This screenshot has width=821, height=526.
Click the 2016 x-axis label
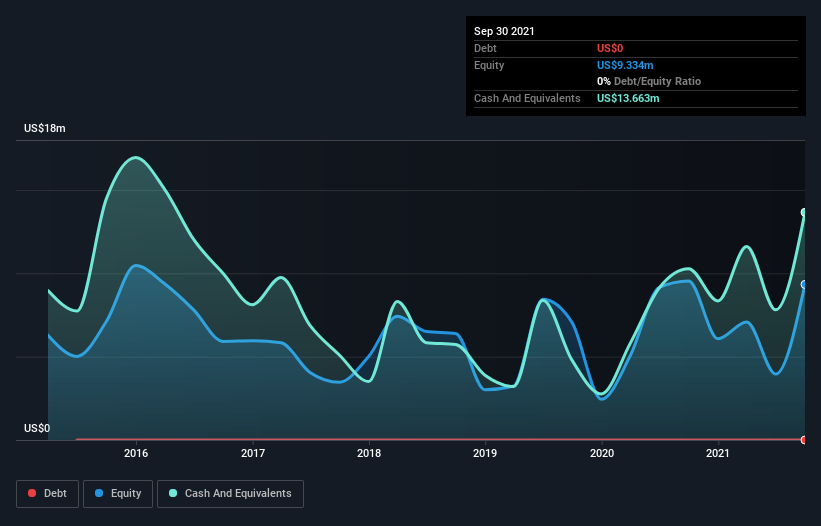click(136, 453)
